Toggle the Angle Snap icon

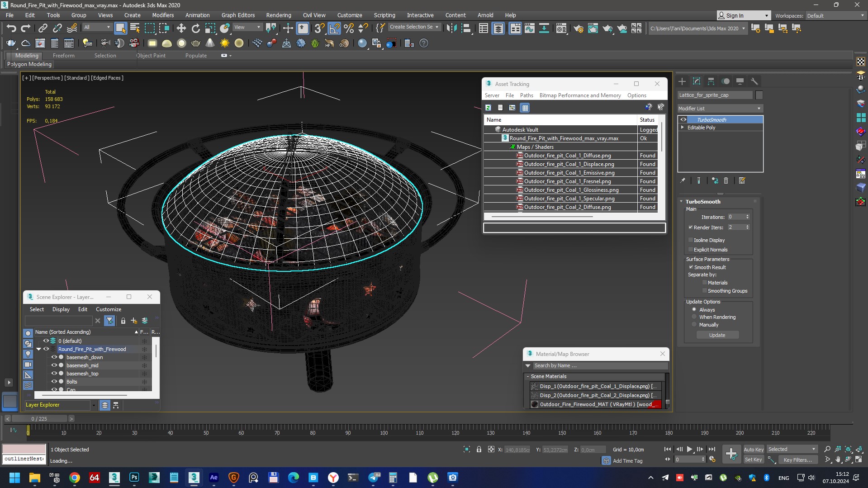[x=334, y=28]
